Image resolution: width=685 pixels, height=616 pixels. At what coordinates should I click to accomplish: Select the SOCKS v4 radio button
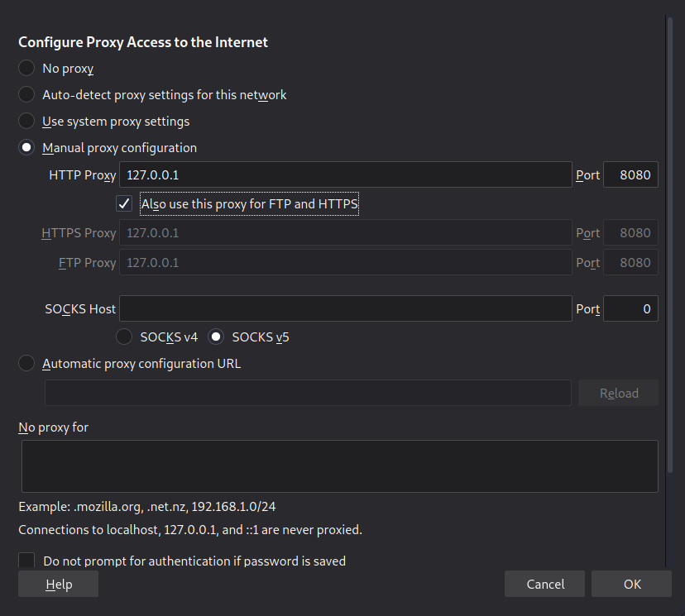click(124, 337)
